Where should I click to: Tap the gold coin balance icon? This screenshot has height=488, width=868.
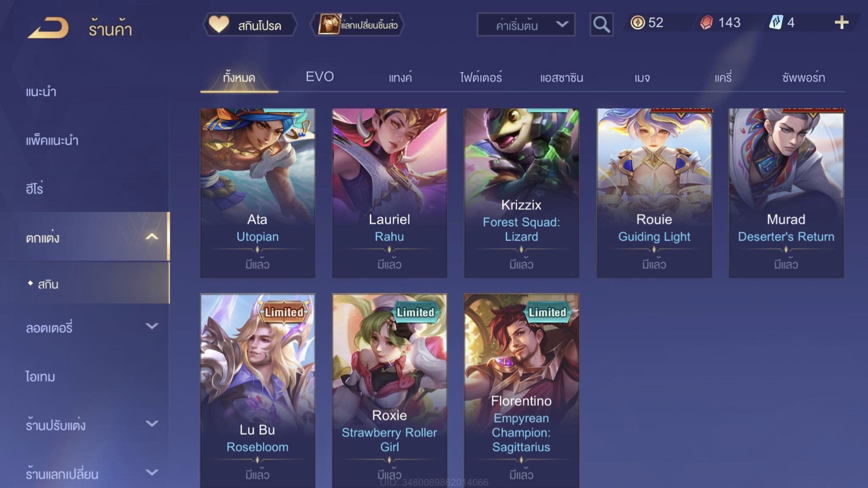(637, 22)
